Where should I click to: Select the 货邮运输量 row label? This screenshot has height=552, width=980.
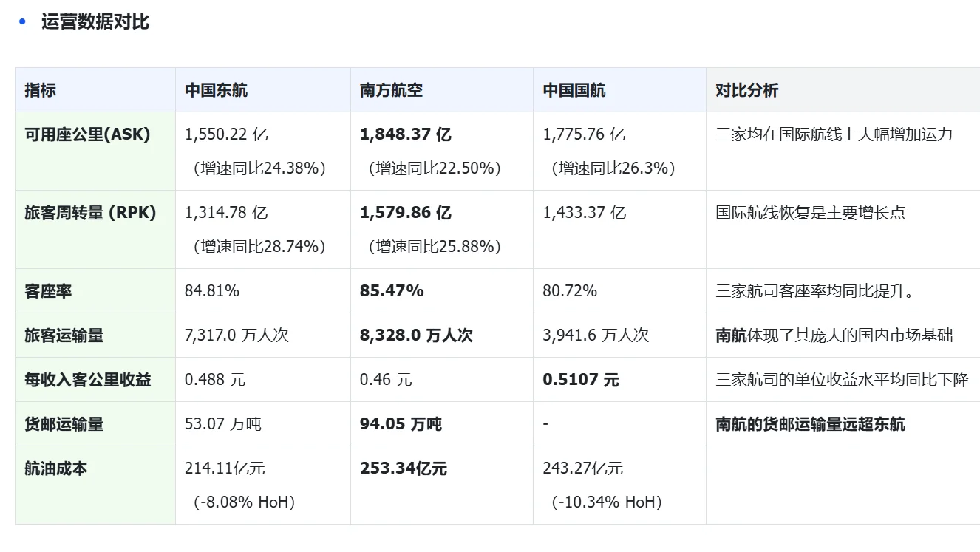(x=64, y=424)
